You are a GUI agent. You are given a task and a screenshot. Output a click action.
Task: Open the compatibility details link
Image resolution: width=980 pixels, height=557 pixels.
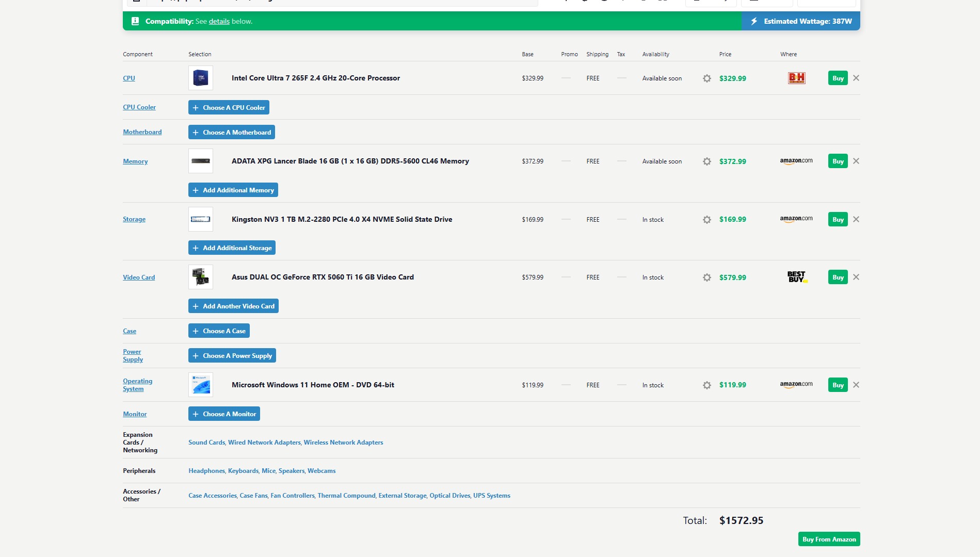(219, 21)
